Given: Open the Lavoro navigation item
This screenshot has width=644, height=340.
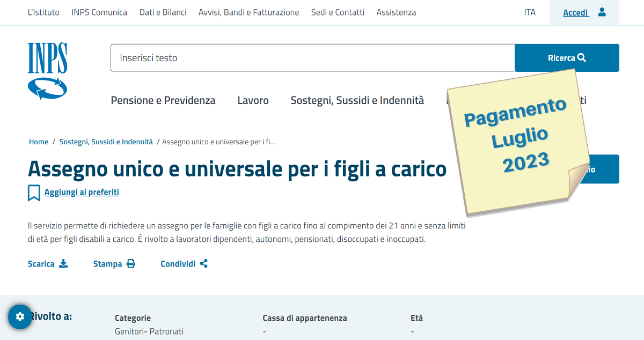Looking at the screenshot, I should [x=253, y=100].
